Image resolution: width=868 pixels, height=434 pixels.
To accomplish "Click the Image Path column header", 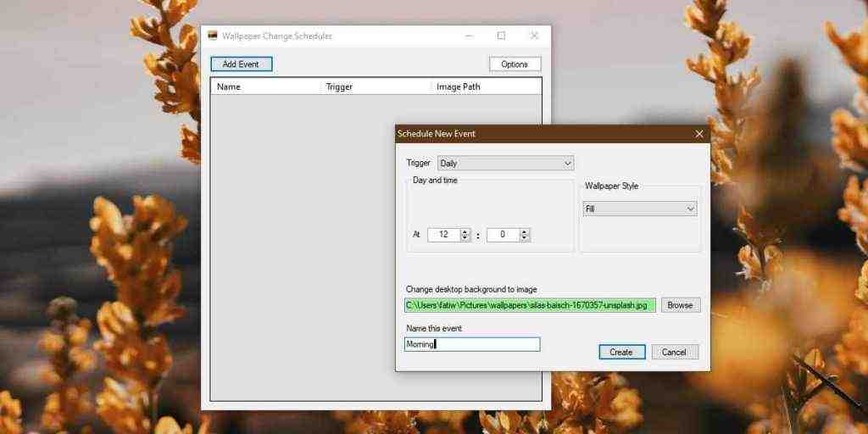I will [x=485, y=86].
